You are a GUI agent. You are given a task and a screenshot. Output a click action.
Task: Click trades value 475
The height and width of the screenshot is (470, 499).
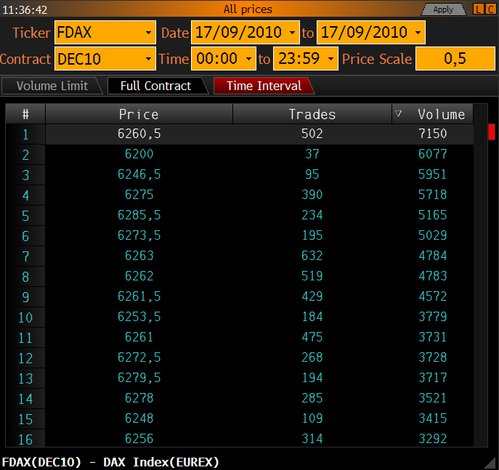[x=312, y=337]
